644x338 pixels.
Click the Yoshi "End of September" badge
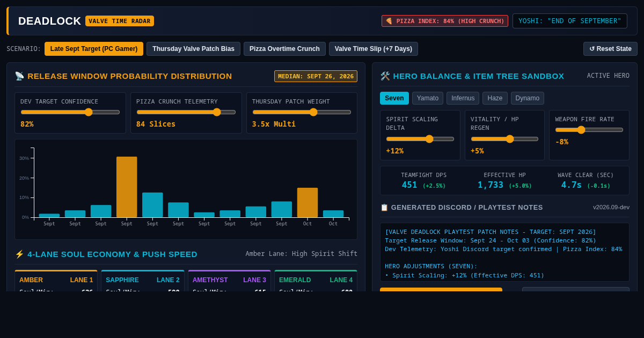point(570,21)
